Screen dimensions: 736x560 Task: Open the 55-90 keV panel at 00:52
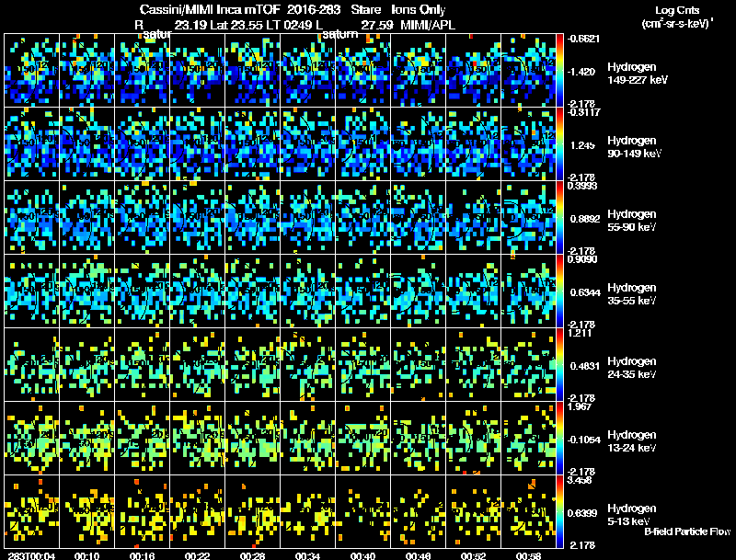473,218
